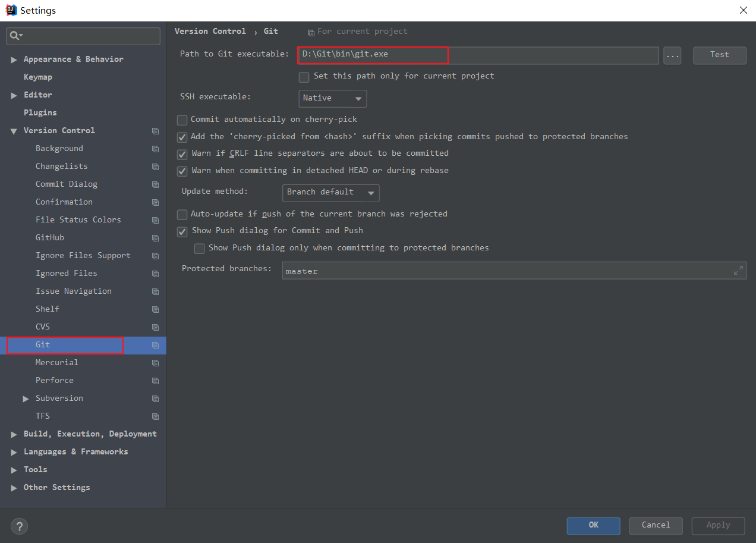This screenshot has height=543, width=756.
Task: Click the project-level icon beside Shelf
Action: tap(155, 309)
